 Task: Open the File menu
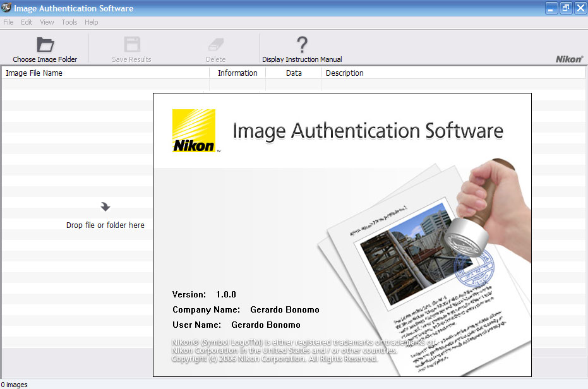point(8,22)
